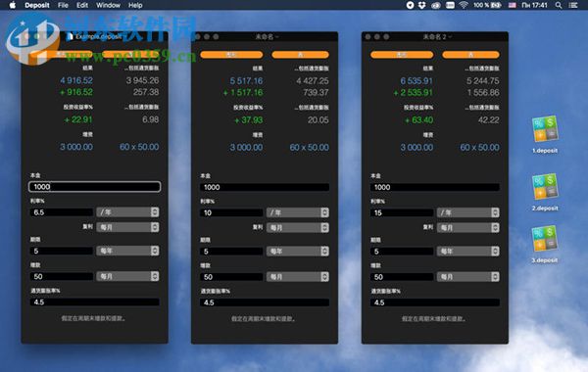
Task: Open the Wi-Fi status menu
Action: coord(464,5)
